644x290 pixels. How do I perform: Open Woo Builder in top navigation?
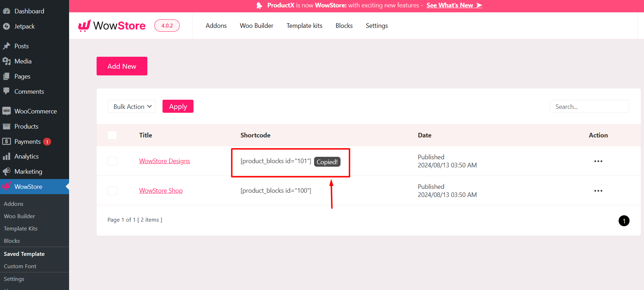257,26
